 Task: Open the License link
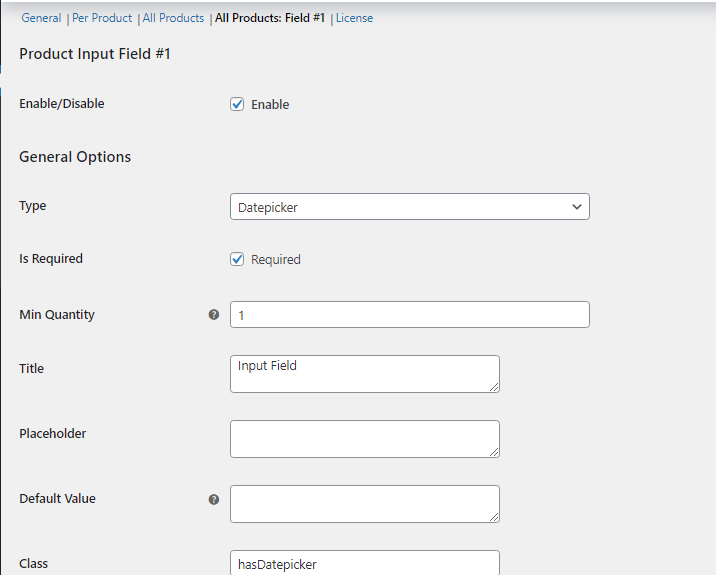(x=354, y=18)
